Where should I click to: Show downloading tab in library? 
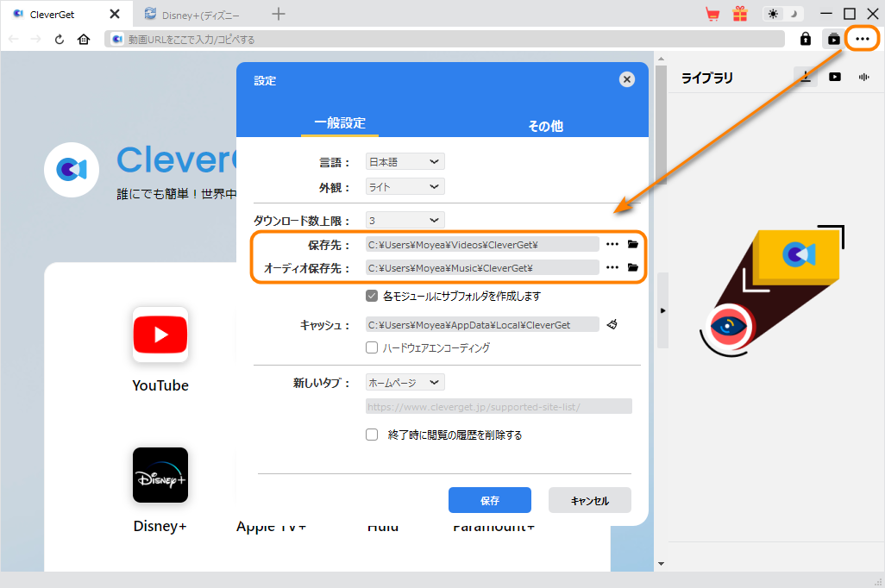point(806,78)
